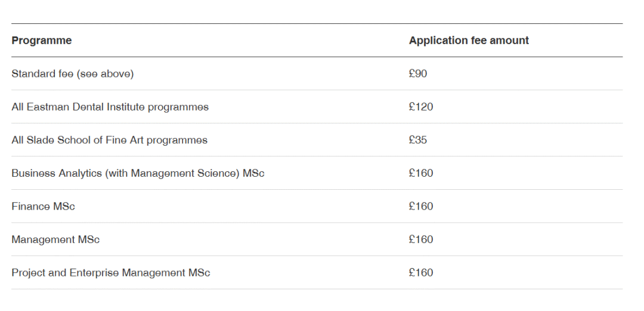Click the £160 fee beside Management MSc
Screen dimensions: 644x311
(421, 239)
